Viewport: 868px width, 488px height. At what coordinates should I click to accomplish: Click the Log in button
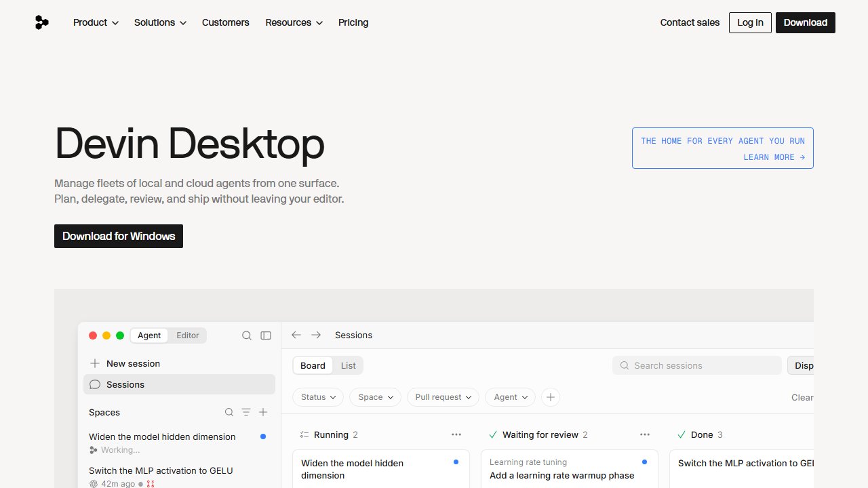[750, 22]
